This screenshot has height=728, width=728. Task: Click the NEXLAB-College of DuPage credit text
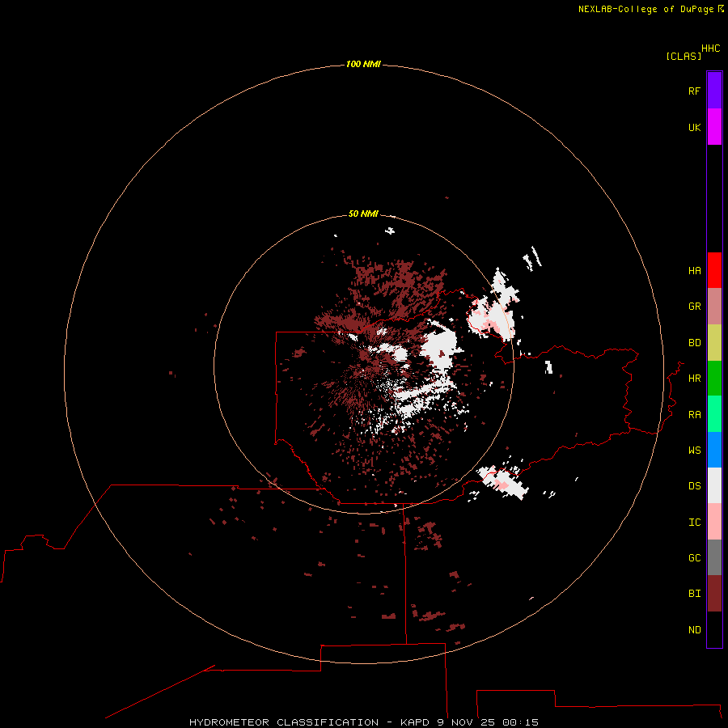click(645, 9)
